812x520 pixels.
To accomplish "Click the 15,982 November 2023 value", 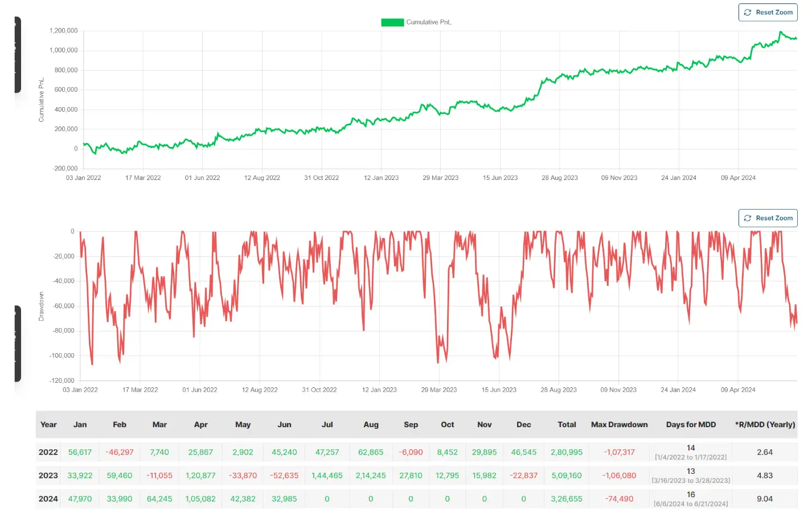I will tap(484, 476).
